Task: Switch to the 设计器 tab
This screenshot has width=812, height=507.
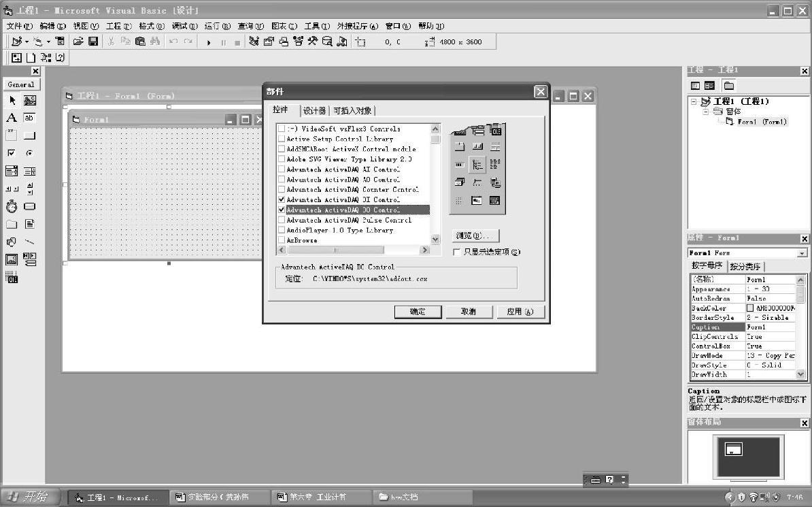Action: point(314,110)
